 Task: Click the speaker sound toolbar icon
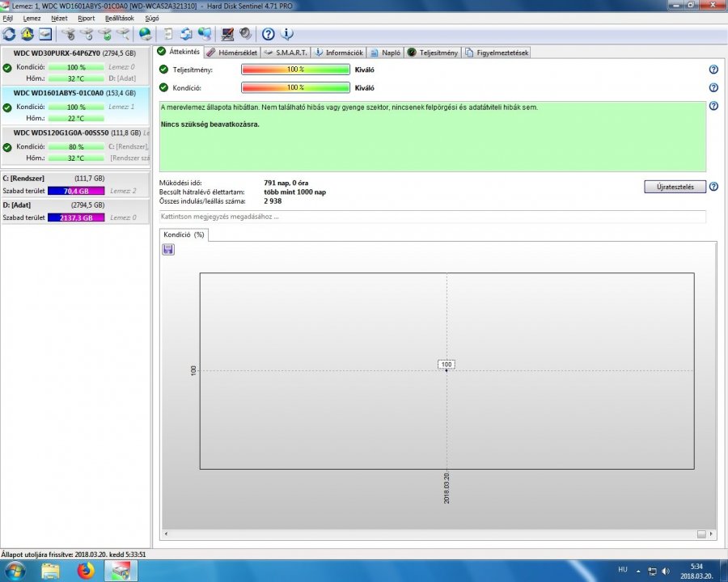tap(245, 34)
